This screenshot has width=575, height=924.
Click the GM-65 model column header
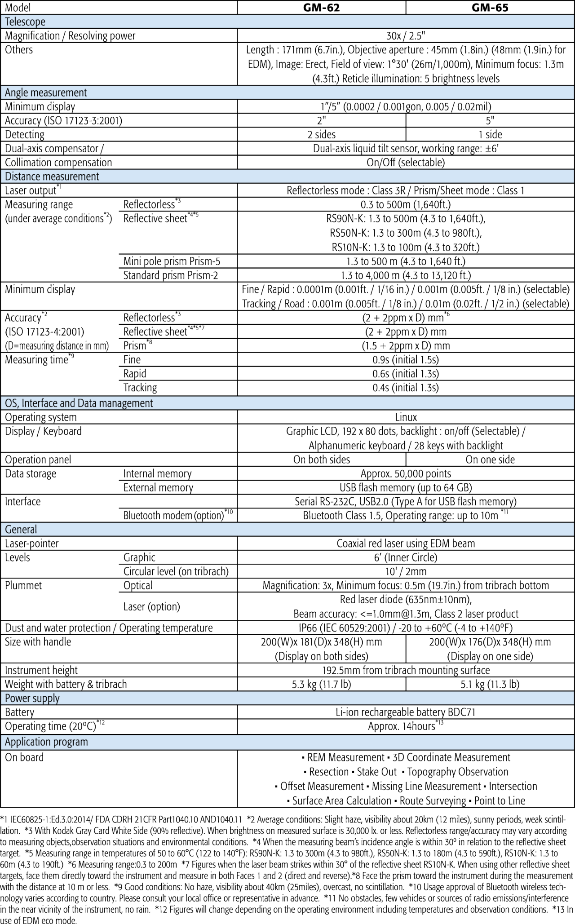click(x=490, y=8)
